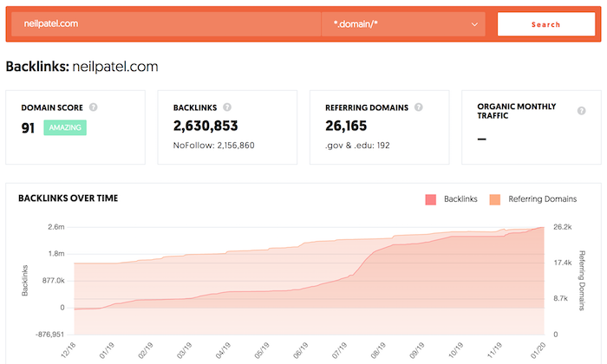Click the .gov & .edu: 192 text
The image size is (607, 364).
click(357, 146)
